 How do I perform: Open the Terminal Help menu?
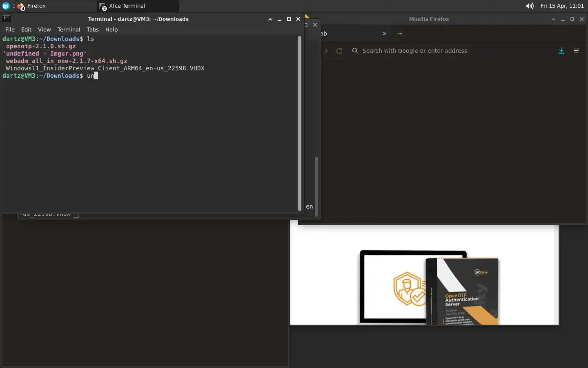tap(111, 29)
